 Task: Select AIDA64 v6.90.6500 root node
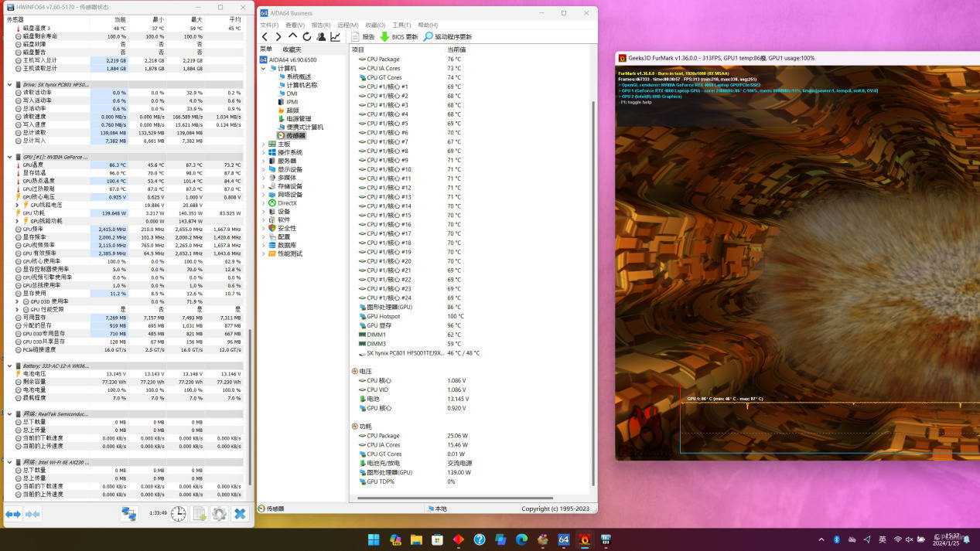(292, 60)
